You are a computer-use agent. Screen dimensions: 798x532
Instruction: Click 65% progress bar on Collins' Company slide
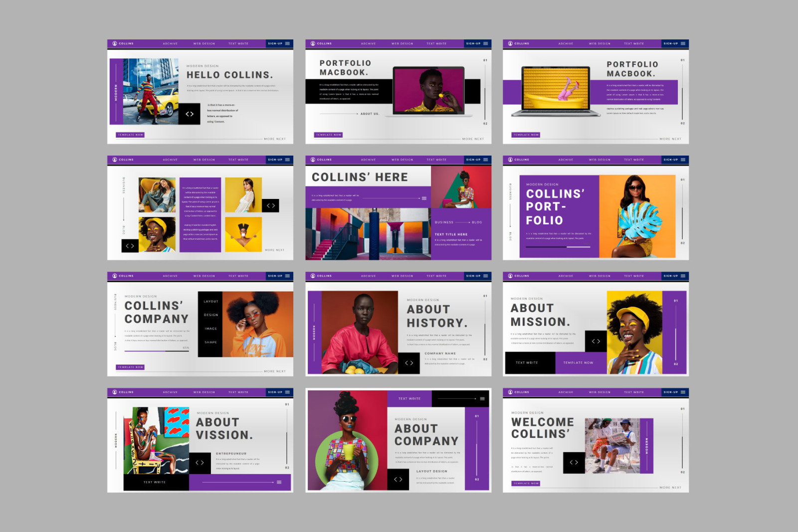point(157,351)
